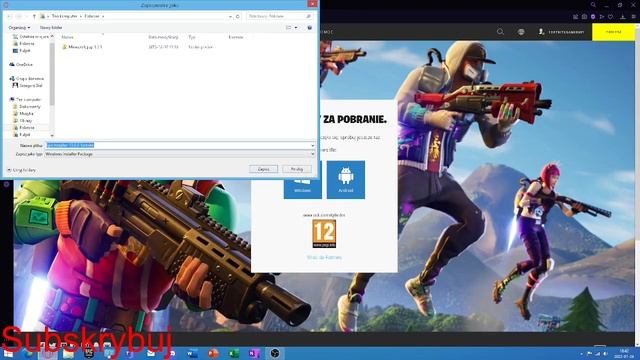Image resolution: width=640 pixels, height=360 pixels.
Task: Launch OneNote from the taskbar
Action: [x=254, y=353]
